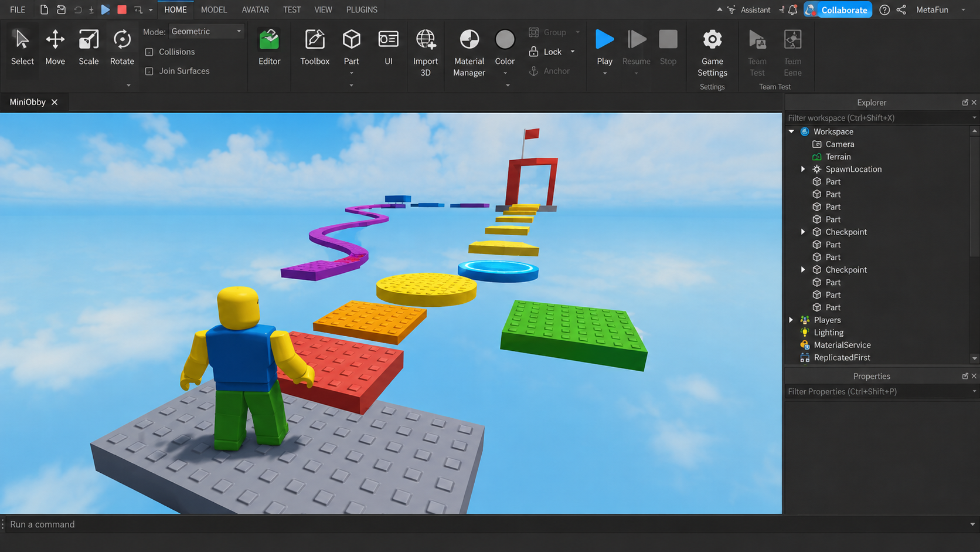Viewport: 980px width, 552px height.
Task: Open the help icon
Action: (884, 9)
